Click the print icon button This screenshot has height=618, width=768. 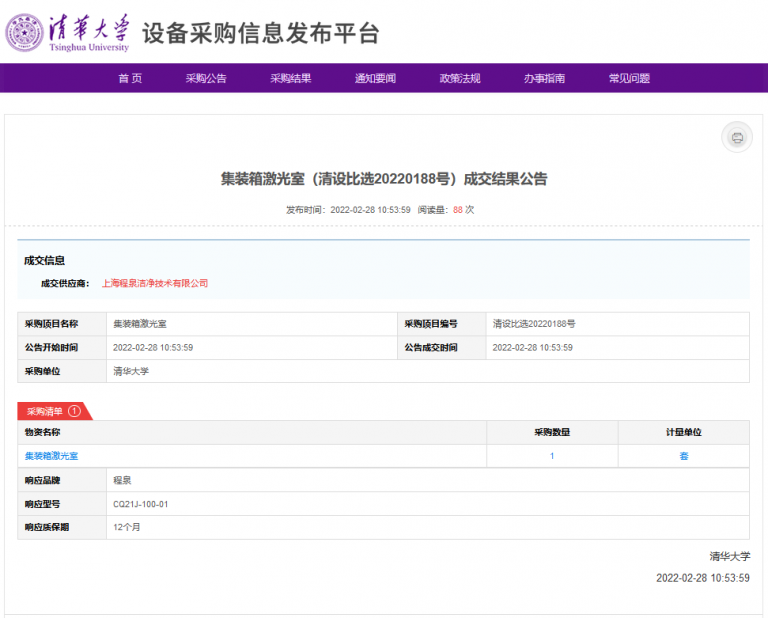[737, 137]
